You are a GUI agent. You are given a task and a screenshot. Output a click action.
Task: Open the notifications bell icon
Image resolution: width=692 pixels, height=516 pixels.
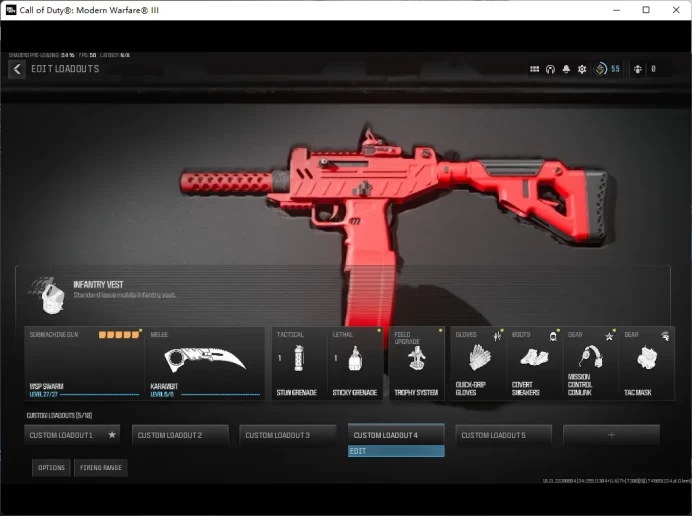[566, 69]
